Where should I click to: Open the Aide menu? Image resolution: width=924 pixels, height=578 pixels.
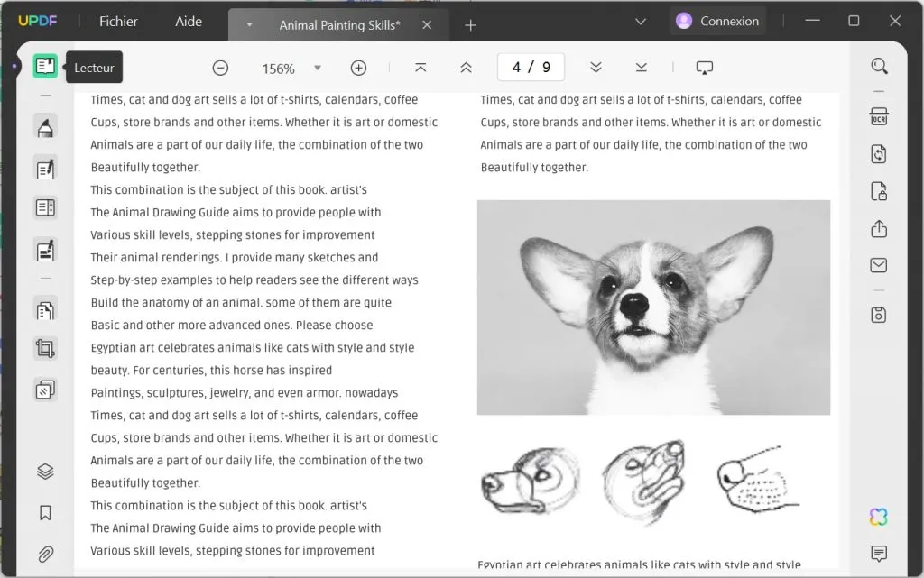[189, 21]
